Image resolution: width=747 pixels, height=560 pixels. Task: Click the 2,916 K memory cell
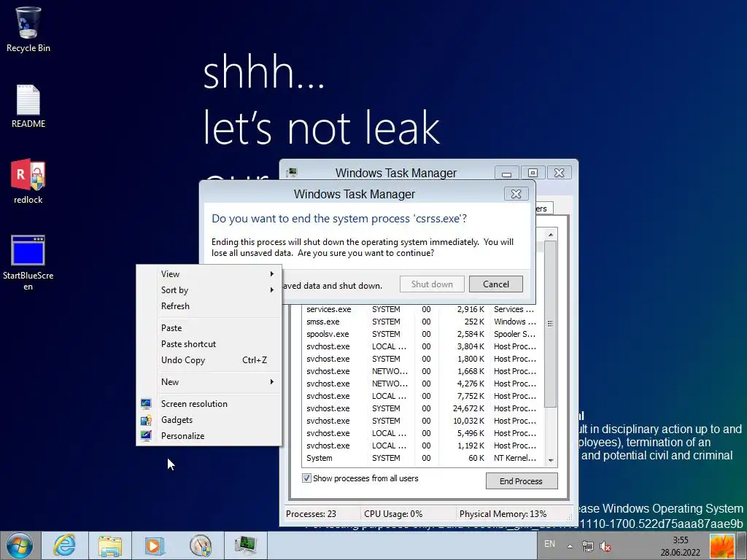point(471,309)
